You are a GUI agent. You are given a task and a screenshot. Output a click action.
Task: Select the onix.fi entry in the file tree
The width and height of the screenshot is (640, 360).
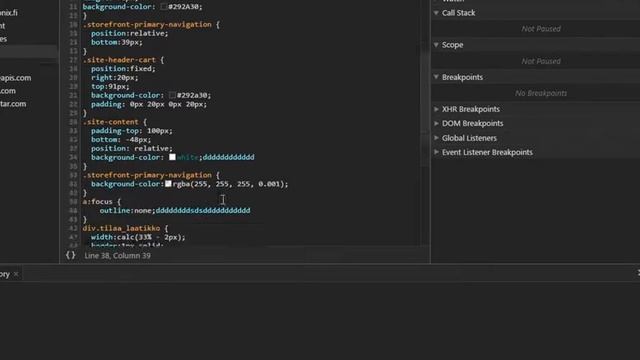pyautogui.click(x=9, y=13)
